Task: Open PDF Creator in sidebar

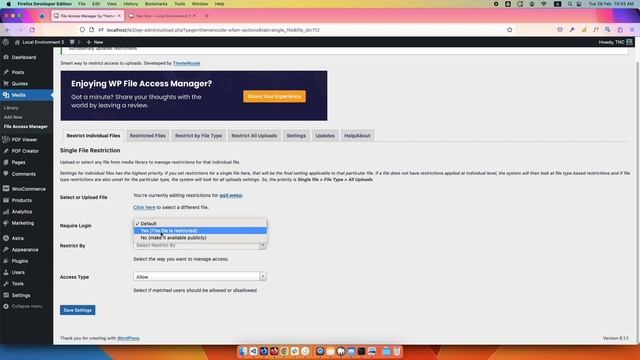Action: pyautogui.click(x=25, y=151)
